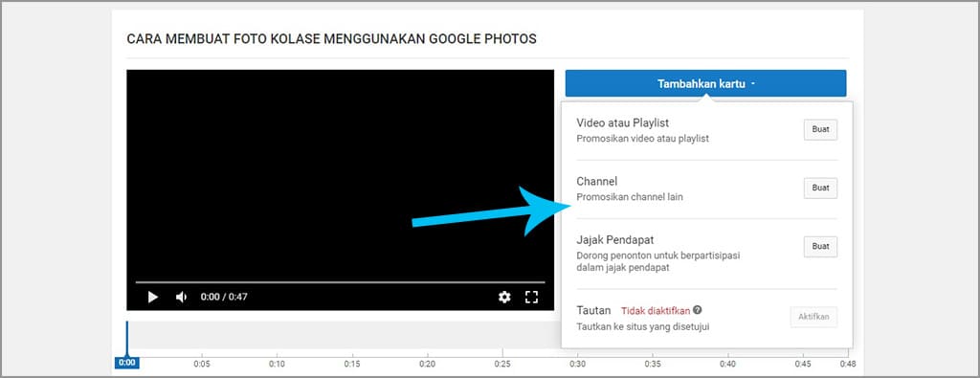The width and height of the screenshot is (980, 378).
Task: Click the 0:30 mark on timeline
Action: pos(577,364)
